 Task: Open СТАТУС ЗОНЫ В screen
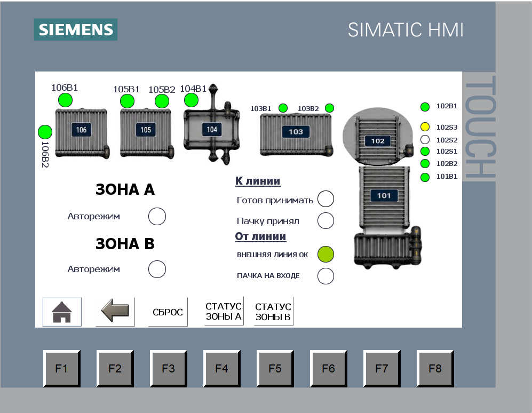click(273, 312)
